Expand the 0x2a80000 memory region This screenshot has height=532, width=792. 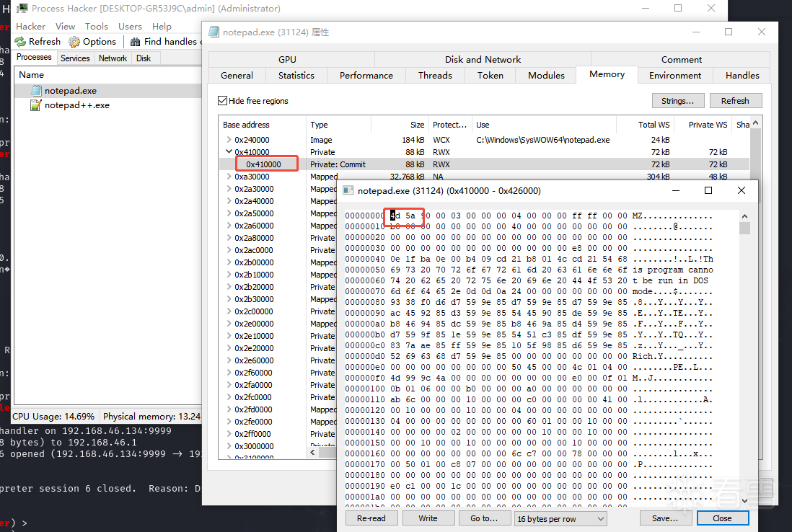tap(229, 237)
